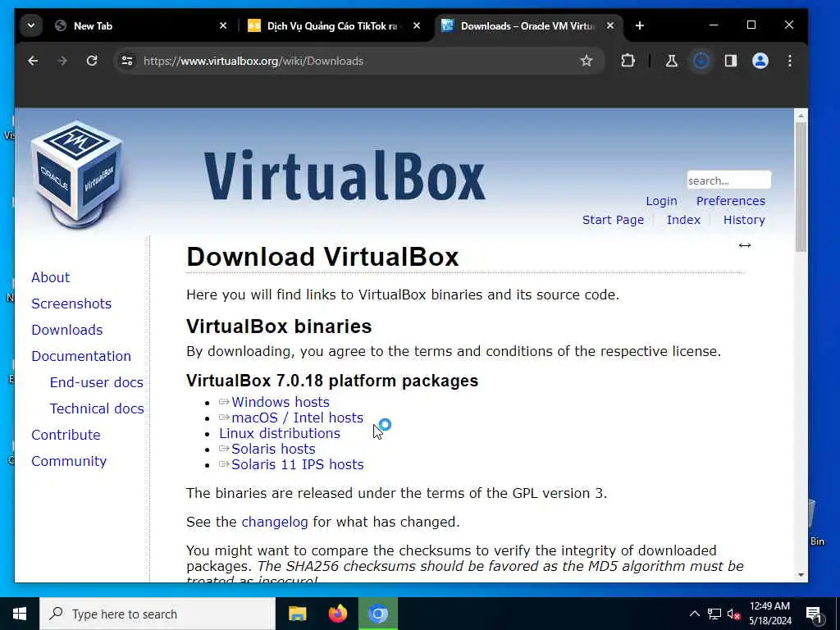Open the Windows Start menu
840x630 pixels.
pos(20,614)
